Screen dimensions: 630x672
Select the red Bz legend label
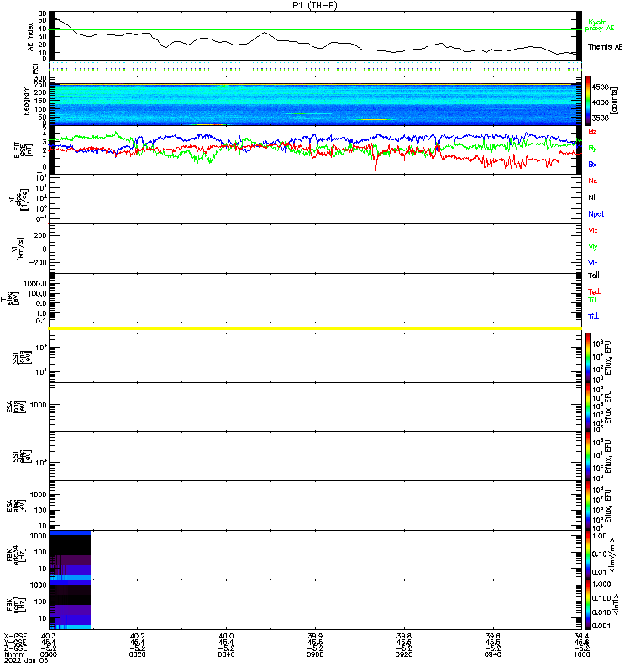(592, 131)
